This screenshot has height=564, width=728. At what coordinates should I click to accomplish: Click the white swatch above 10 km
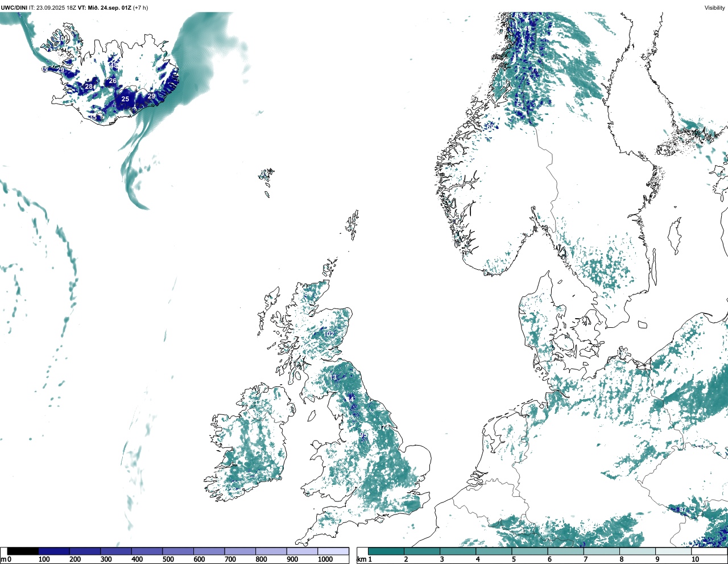click(x=708, y=551)
